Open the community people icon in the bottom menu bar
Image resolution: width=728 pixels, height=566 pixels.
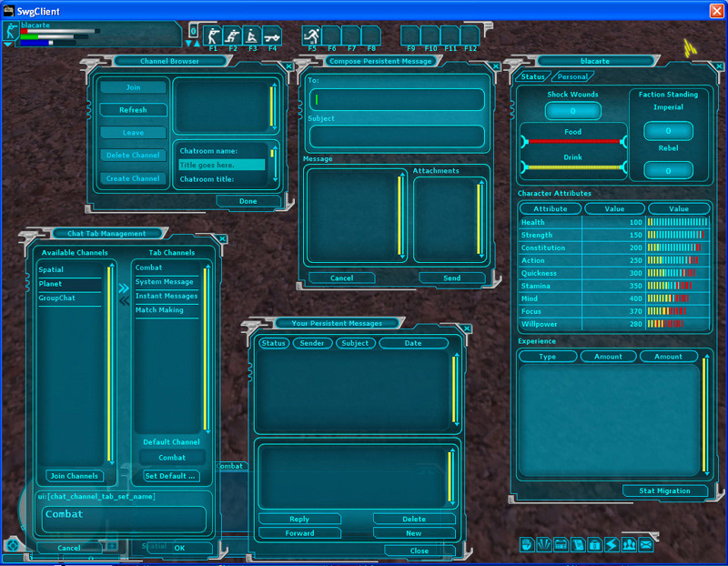[x=629, y=544]
